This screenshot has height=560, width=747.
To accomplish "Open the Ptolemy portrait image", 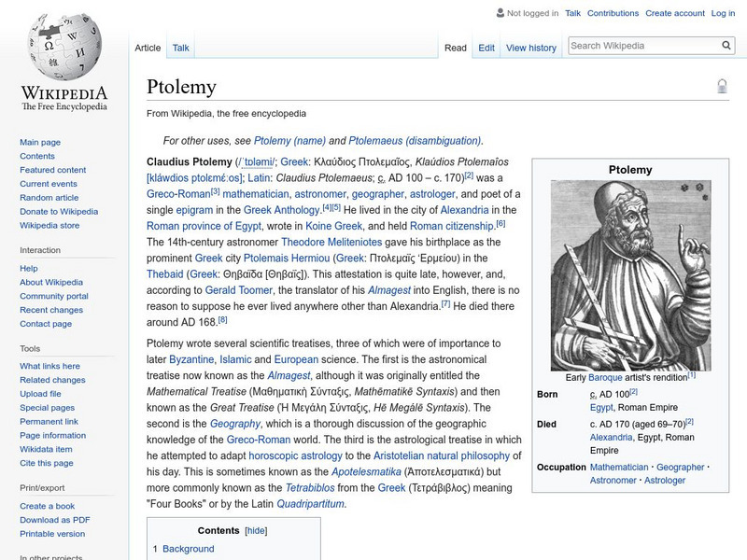I will [630, 274].
